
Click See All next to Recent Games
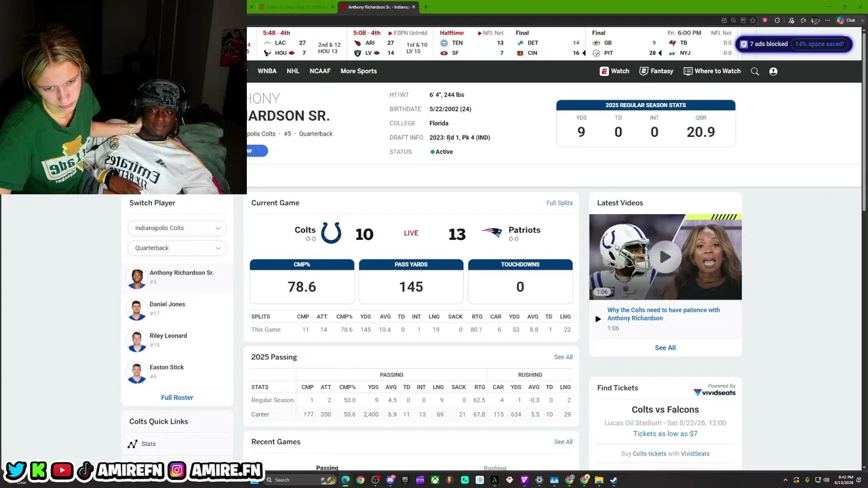[564, 442]
